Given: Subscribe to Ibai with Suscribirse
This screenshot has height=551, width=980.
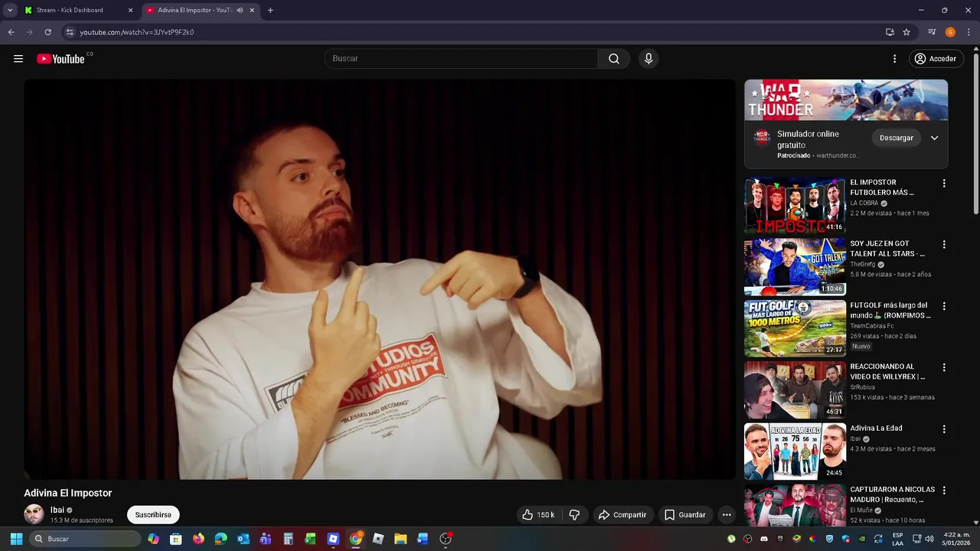Looking at the screenshot, I should [153, 515].
